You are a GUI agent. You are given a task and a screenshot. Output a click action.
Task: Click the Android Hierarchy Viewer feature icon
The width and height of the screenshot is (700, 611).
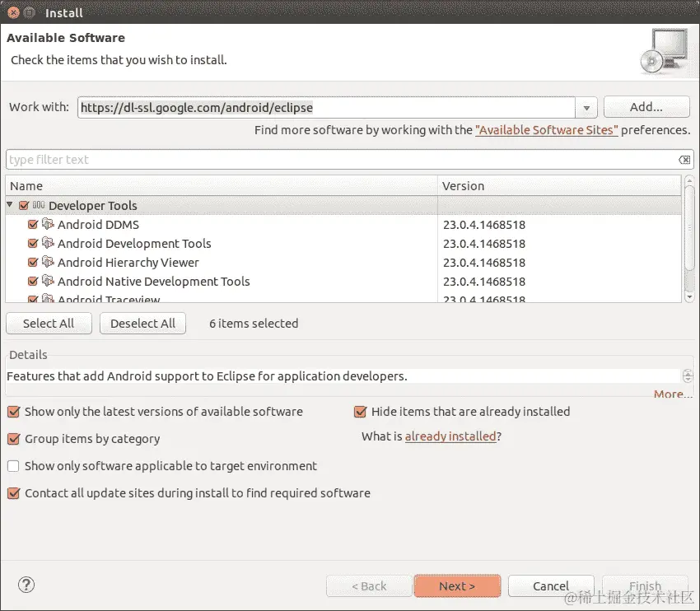pyautogui.click(x=48, y=262)
